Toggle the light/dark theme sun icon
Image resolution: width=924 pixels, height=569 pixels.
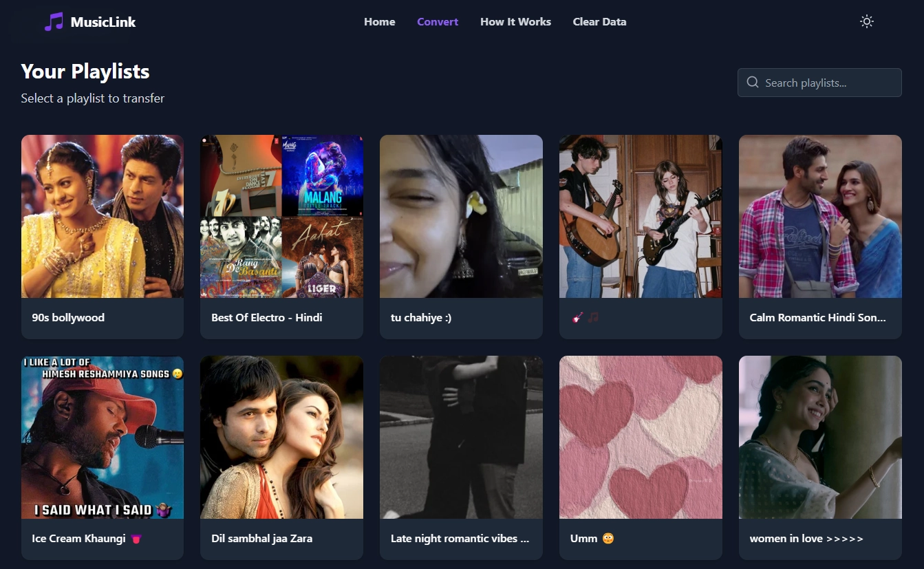click(x=867, y=21)
